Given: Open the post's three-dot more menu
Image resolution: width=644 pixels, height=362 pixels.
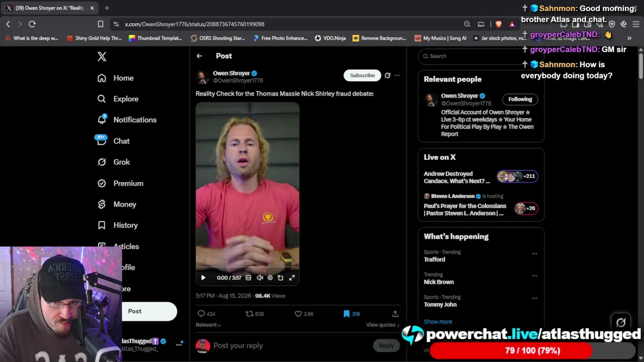Looking at the screenshot, I should (x=397, y=75).
